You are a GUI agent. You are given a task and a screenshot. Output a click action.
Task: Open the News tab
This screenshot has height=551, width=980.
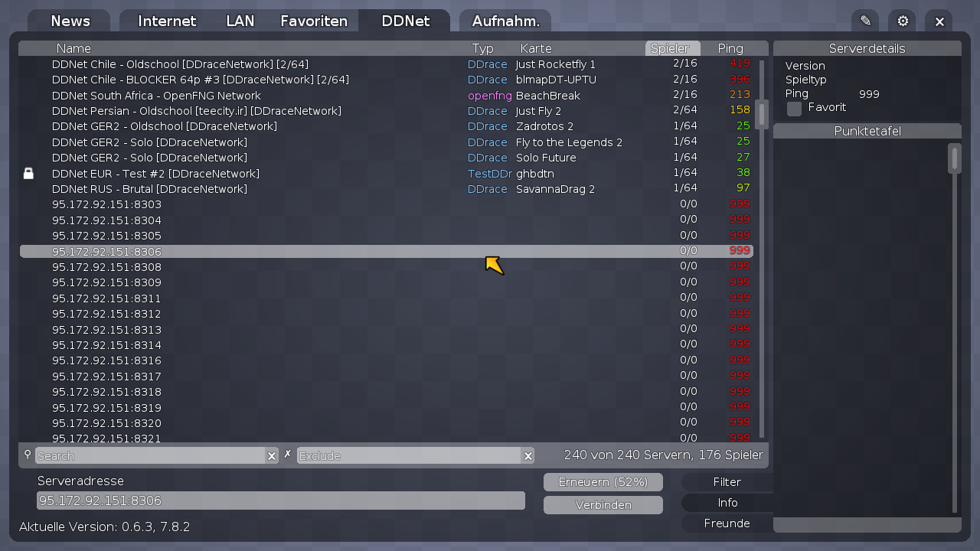click(70, 21)
